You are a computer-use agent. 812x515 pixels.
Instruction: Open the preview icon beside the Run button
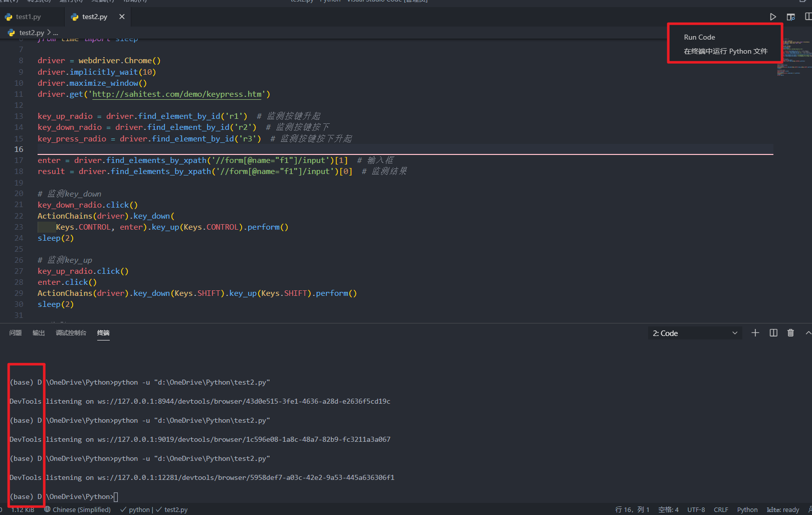click(x=790, y=17)
